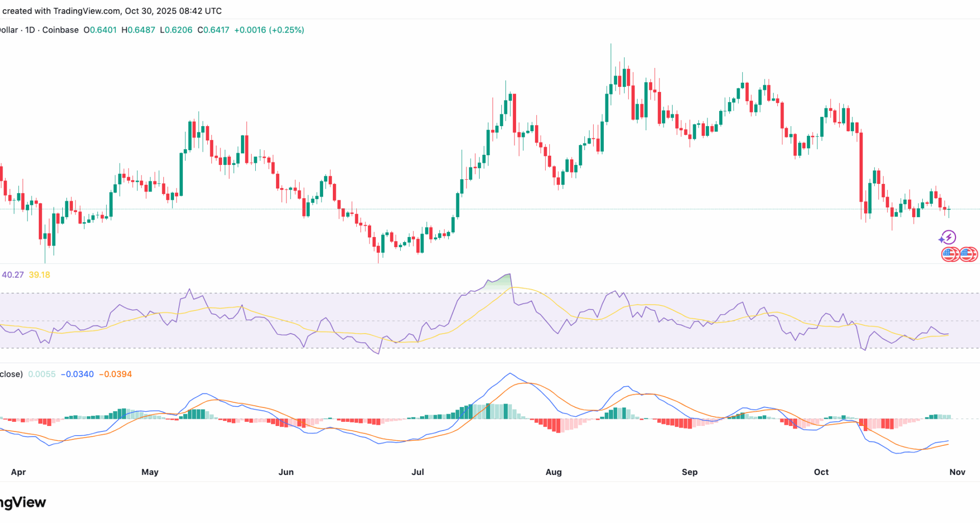The height and width of the screenshot is (523, 980).
Task: Click the Oct label on time axis
Action: tap(821, 472)
